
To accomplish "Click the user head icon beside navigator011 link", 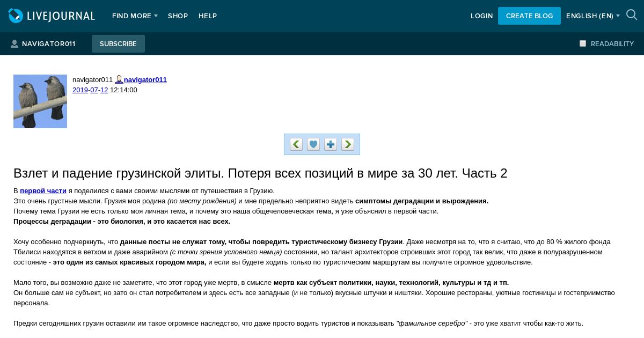I will (119, 79).
